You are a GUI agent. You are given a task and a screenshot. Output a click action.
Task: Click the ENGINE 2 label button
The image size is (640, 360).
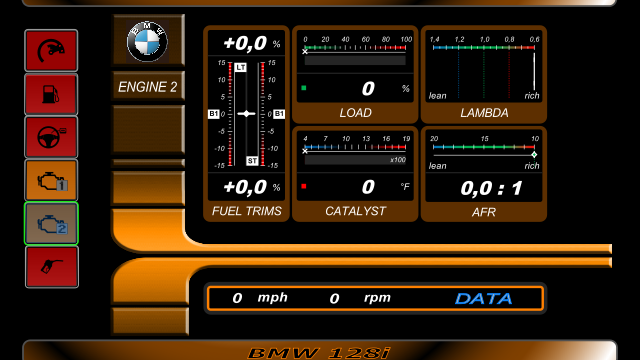click(148, 87)
